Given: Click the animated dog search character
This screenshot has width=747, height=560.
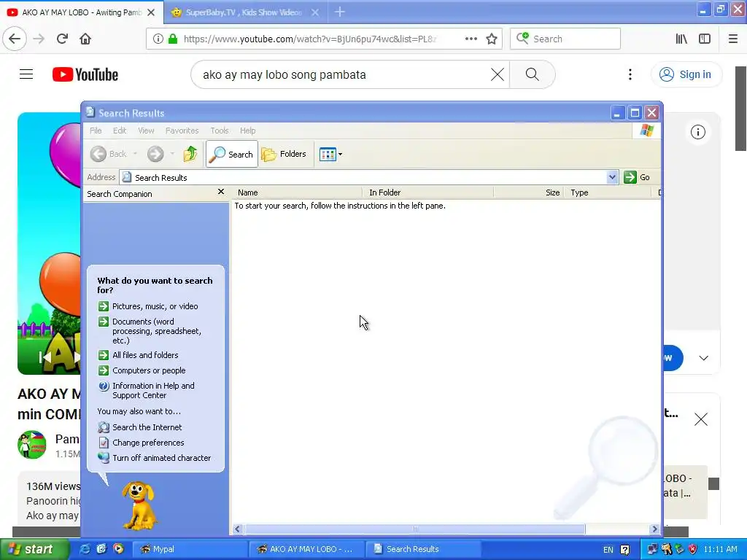Looking at the screenshot, I should click(138, 505).
